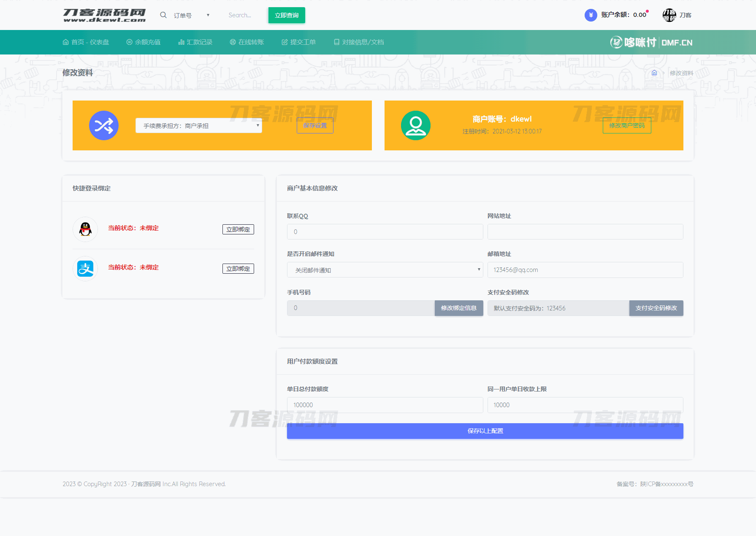Viewport: 756px width, 536px height.
Task: Click the green merchant user icon
Action: (415, 125)
